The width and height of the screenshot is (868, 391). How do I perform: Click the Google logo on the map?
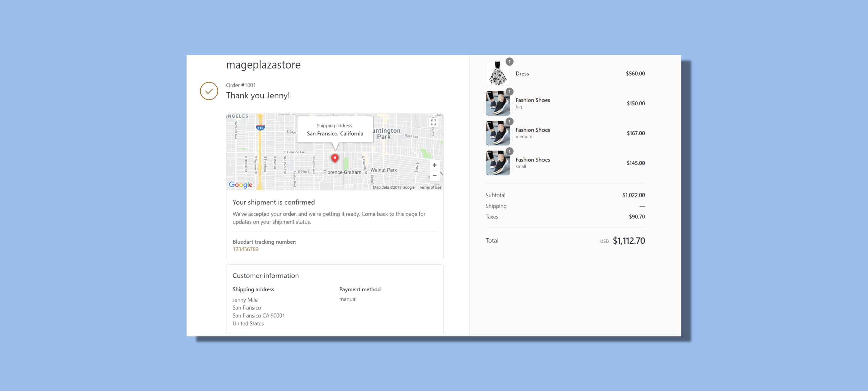[240, 184]
